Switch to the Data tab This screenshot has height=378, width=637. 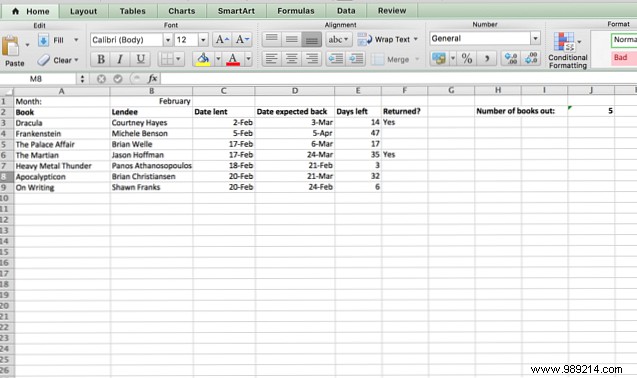(x=346, y=11)
